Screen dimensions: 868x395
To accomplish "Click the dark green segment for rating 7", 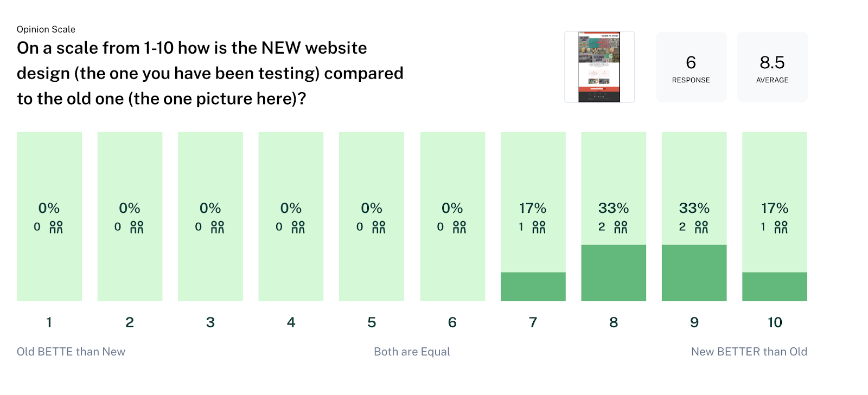I will tap(533, 287).
